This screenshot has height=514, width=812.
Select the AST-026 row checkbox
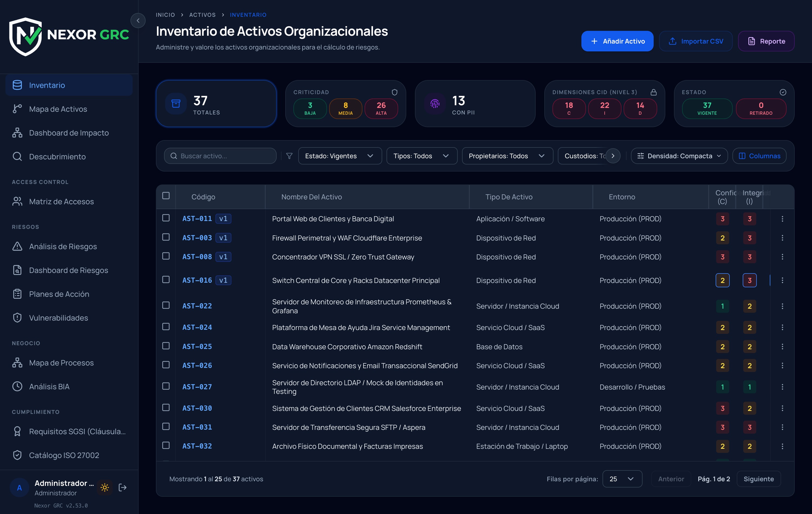[x=166, y=365]
